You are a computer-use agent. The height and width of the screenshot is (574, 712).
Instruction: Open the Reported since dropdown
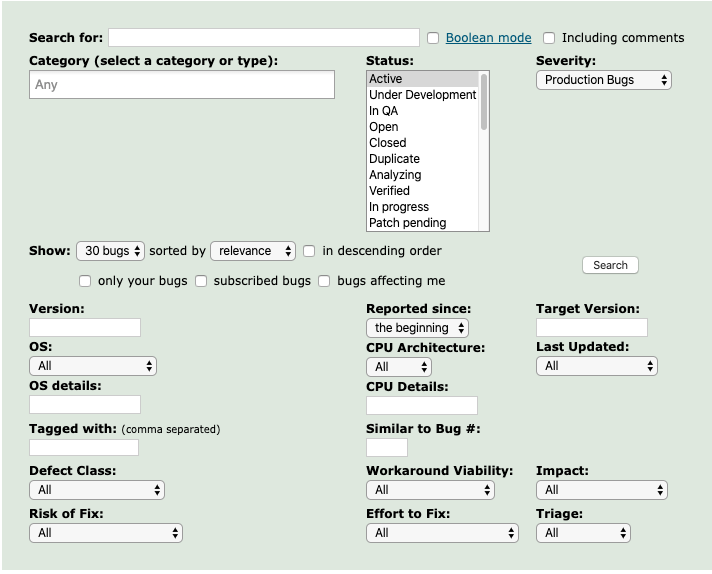click(x=417, y=328)
